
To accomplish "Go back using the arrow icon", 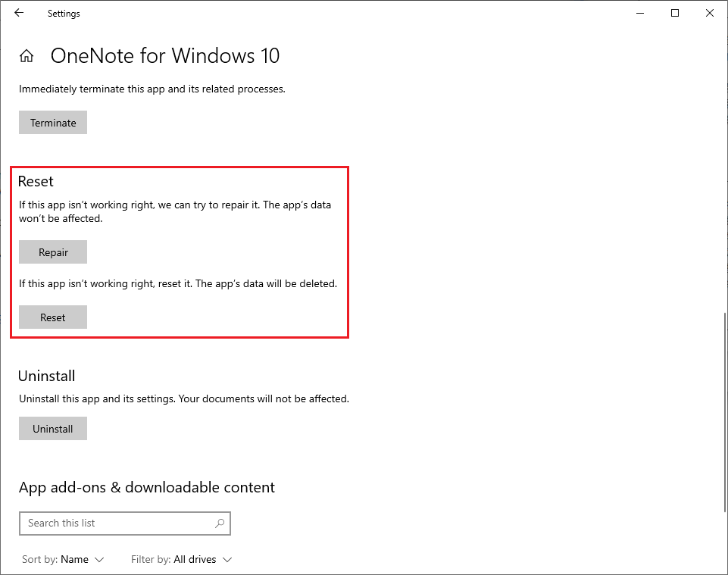I will pyautogui.click(x=19, y=13).
